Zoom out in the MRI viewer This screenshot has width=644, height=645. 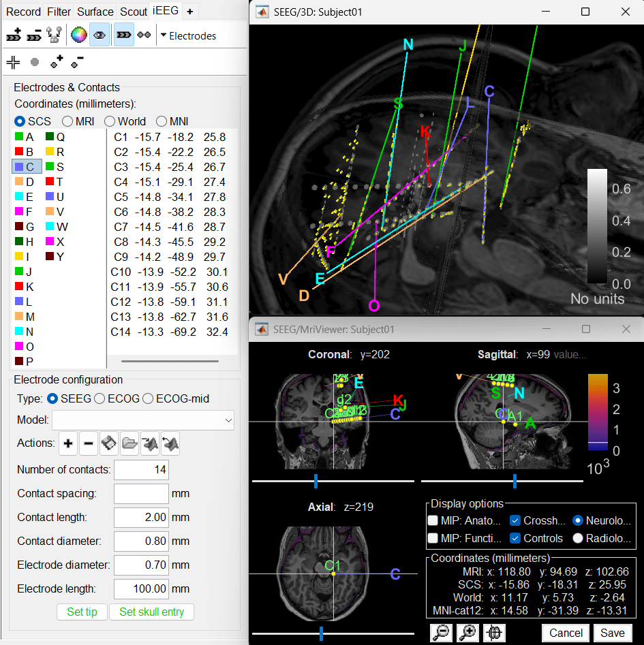(x=442, y=633)
